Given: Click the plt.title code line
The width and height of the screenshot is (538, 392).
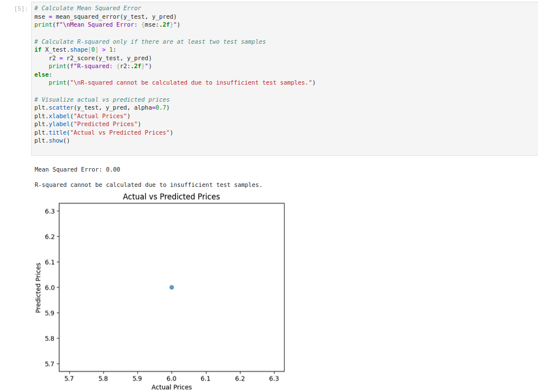Looking at the screenshot, I should pos(103,132).
